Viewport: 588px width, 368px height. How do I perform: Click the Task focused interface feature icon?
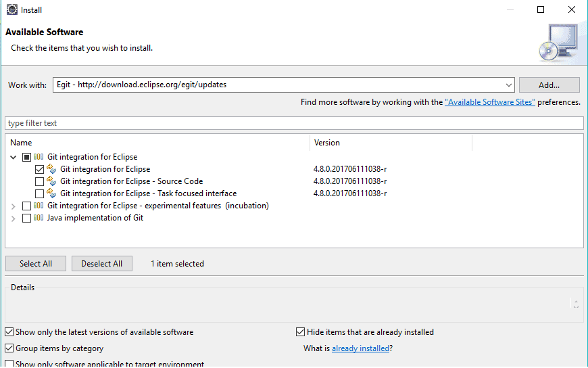51,193
